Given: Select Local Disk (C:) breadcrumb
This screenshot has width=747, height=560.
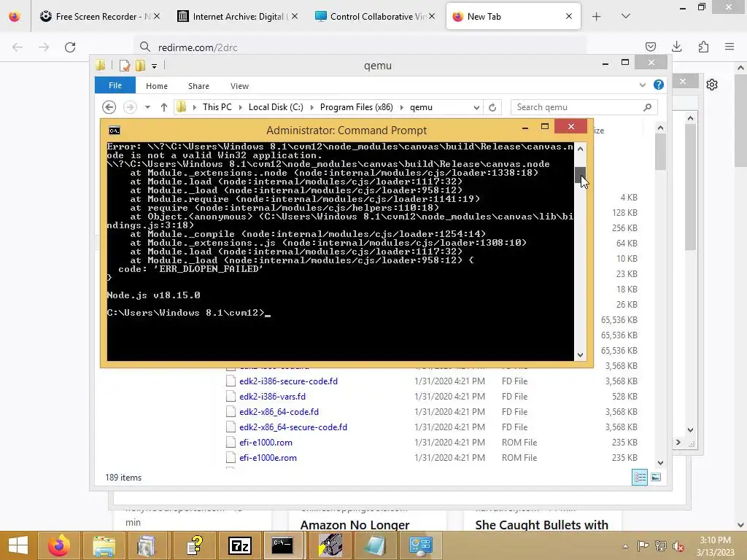Looking at the screenshot, I should coord(276,107).
